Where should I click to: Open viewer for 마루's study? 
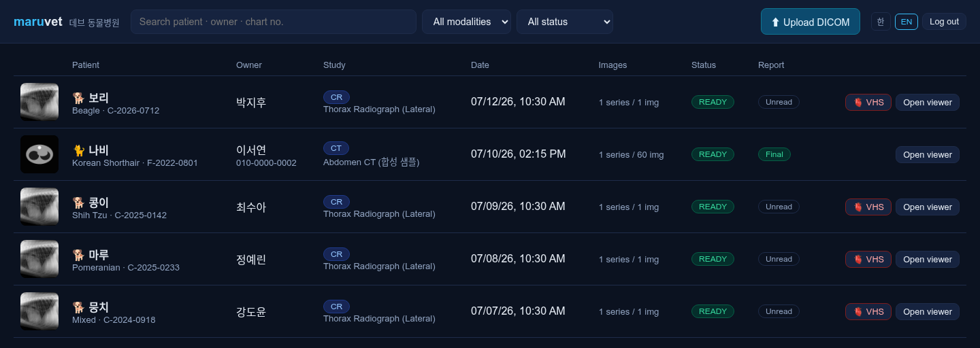point(928,259)
